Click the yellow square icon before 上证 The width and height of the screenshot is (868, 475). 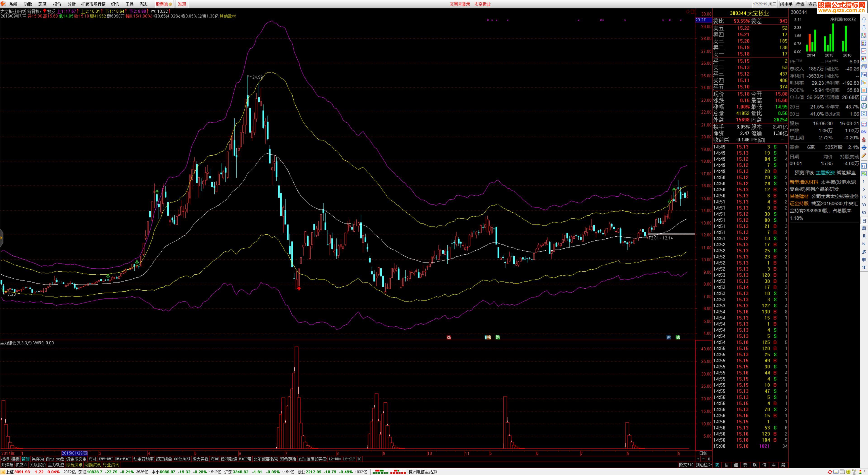click(3, 472)
